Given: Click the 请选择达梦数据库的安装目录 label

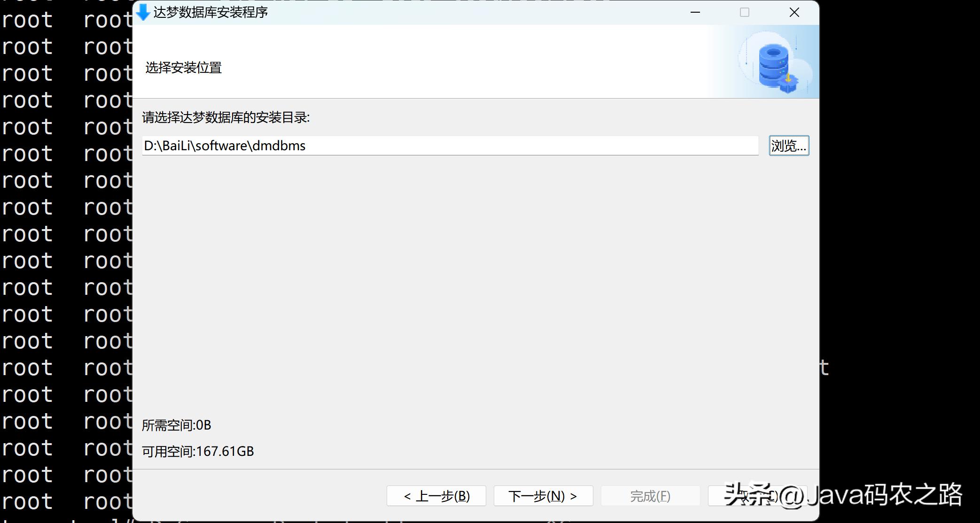Looking at the screenshot, I should coord(226,118).
